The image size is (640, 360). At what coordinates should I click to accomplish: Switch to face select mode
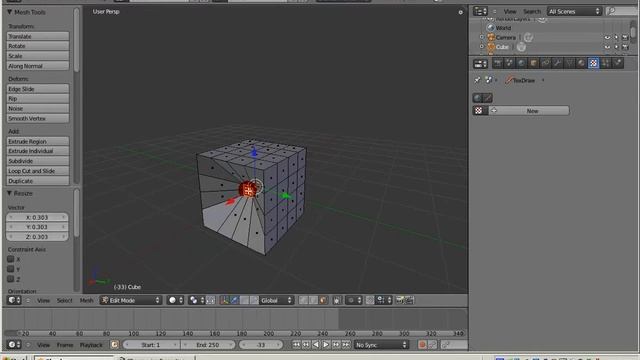pos(323,300)
